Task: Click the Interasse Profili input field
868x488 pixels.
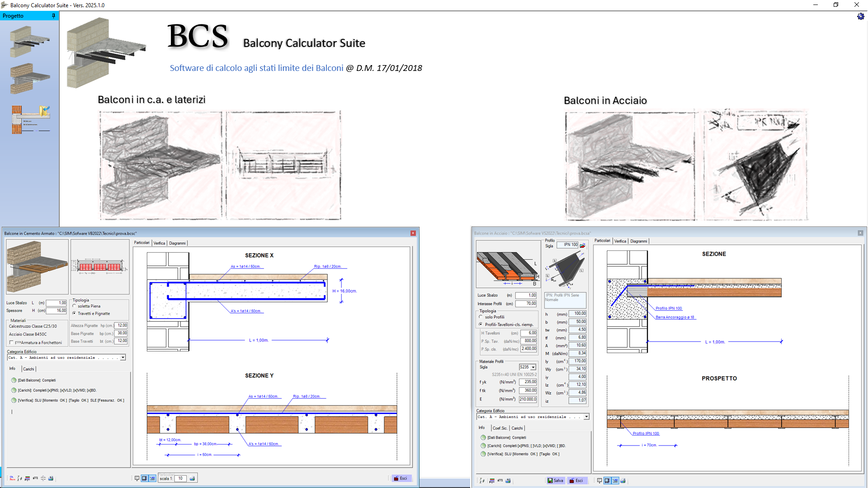Action: [526, 304]
